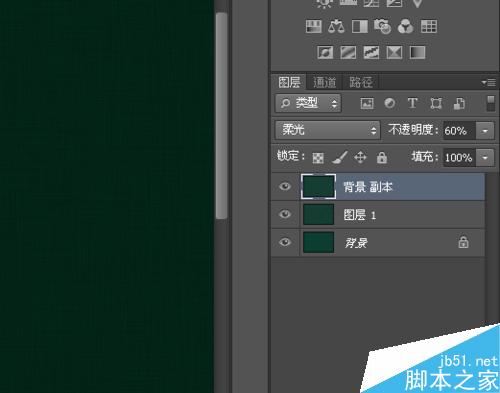Select the 背景 layer thumbnail
The height and width of the screenshot is (393, 500).
[318, 242]
